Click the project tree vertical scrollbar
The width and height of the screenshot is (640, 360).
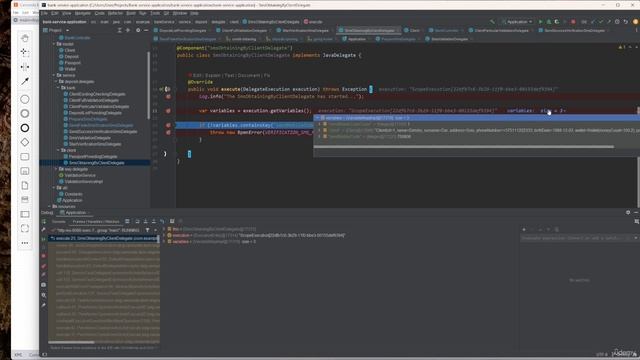[149, 86]
